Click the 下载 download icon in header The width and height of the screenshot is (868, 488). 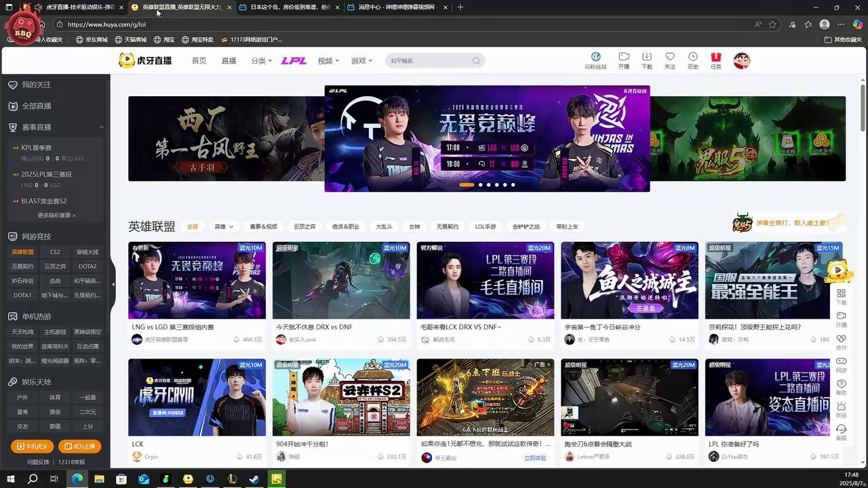[647, 57]
